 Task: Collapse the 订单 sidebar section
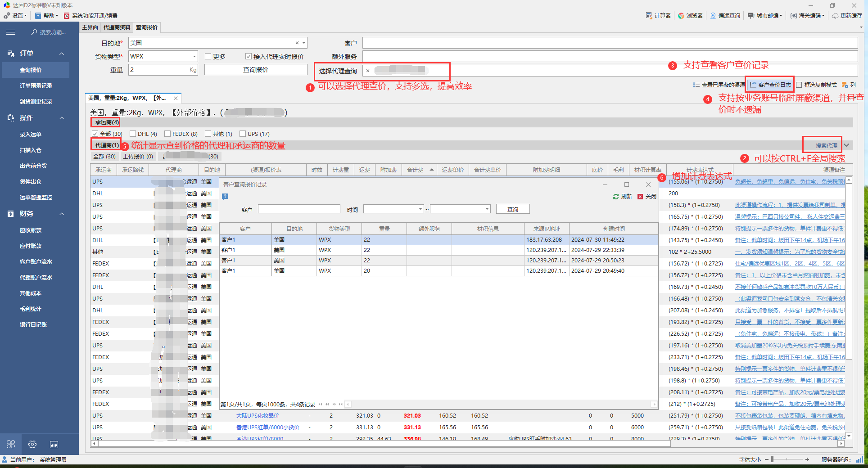click(62, 54)
